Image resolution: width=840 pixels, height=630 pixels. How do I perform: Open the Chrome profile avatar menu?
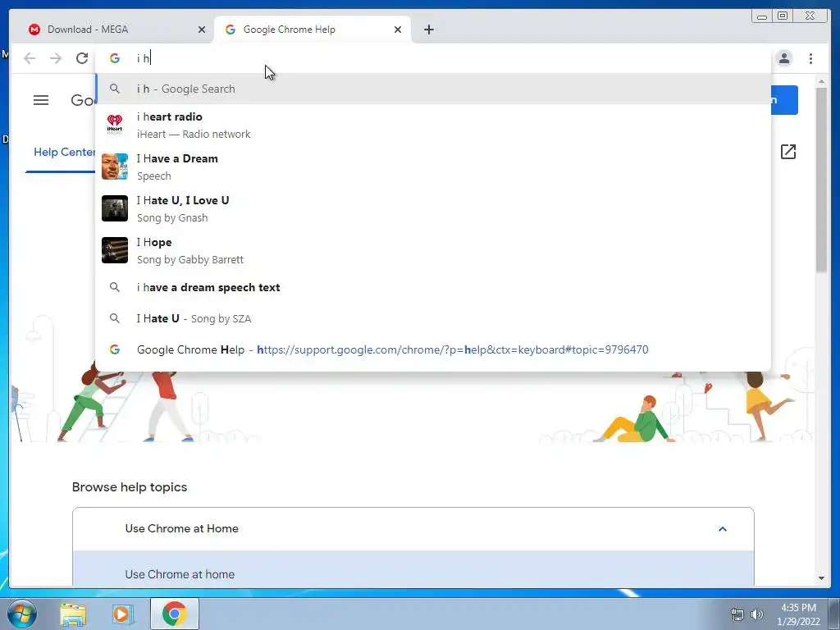pos(784,58)
